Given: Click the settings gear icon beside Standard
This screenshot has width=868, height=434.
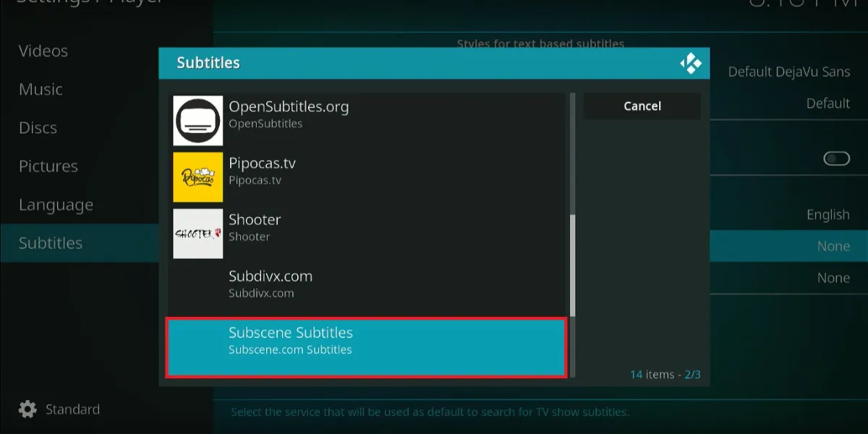Looking at the screenshot, I should coord(27,409).
